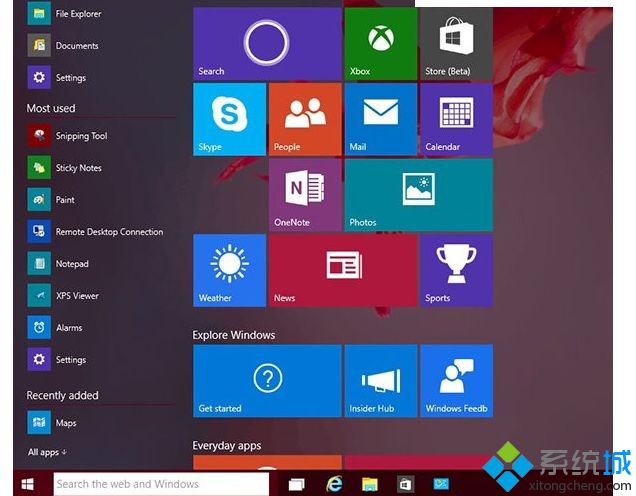
Task: Open the Store (Beta) tile
Action: (456, 44)
